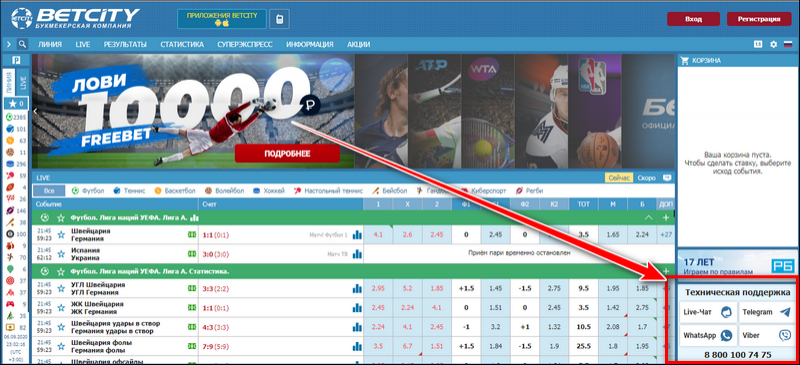Open live video icon for Швейцария – Германия
The height and width of the screenshot is (365, 800).
click(192, 234)
